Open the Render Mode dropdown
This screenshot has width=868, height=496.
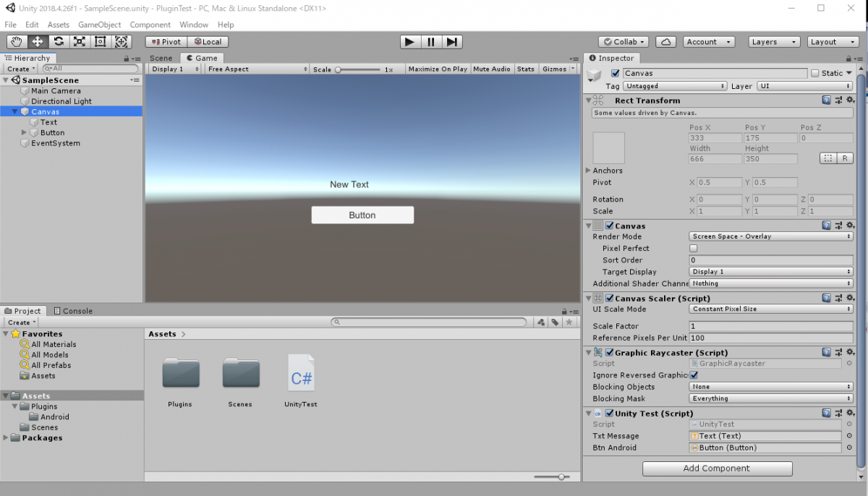coord(770,236)
